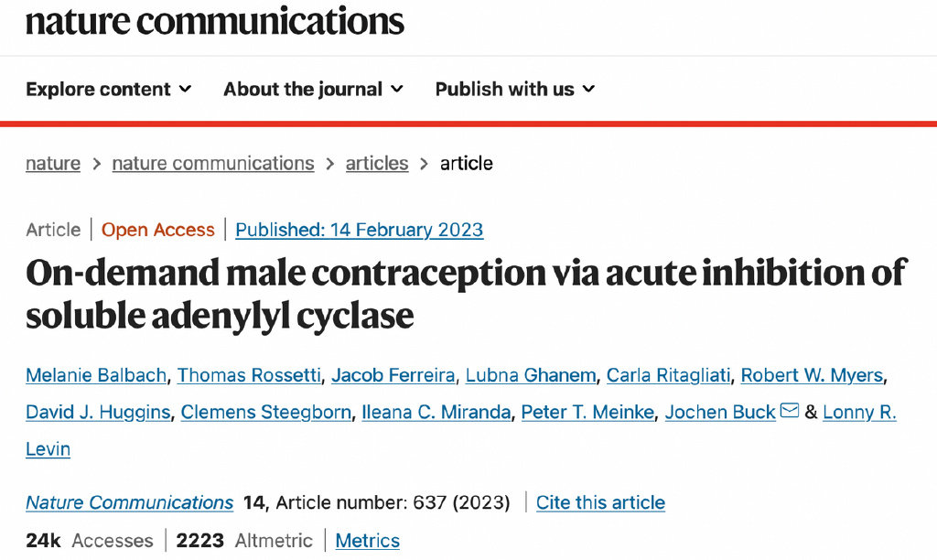
Task: Show Robert W. Myers author details
Action: click(812, 375)
